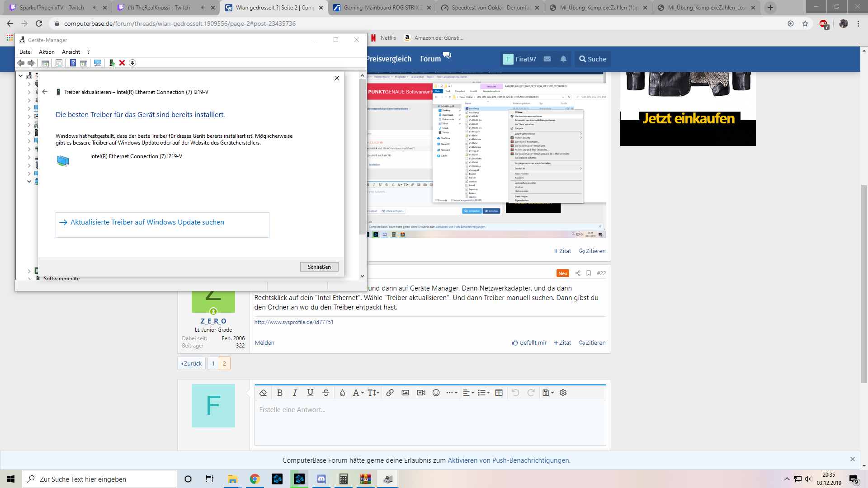Screen dimensions: 868x488
Task: Toggle bold formatting in the editor
Action: tap(279, 393)
